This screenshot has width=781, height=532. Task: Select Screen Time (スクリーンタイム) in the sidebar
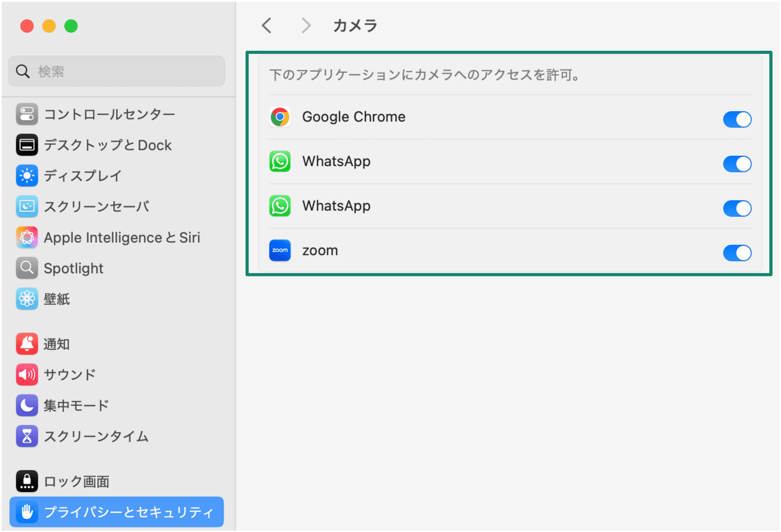(96, 436)
